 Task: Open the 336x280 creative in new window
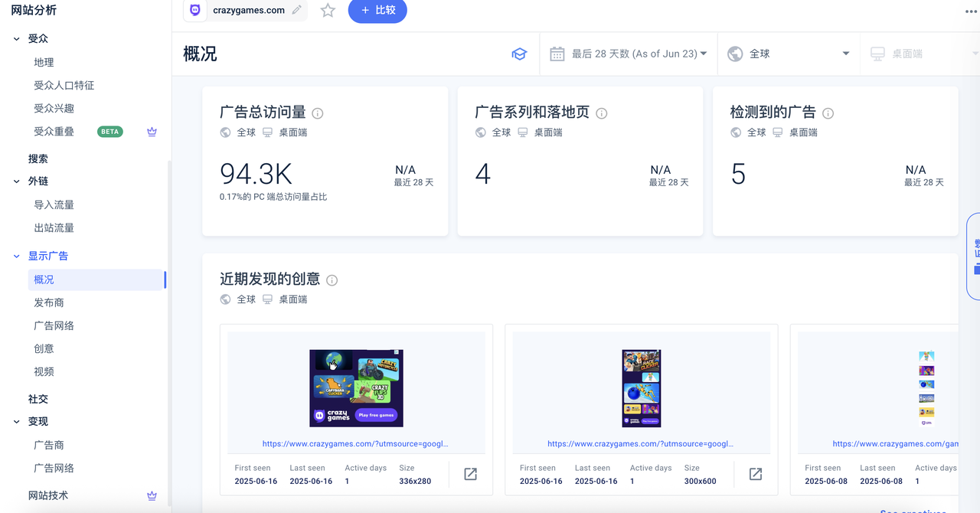point(471,474)
